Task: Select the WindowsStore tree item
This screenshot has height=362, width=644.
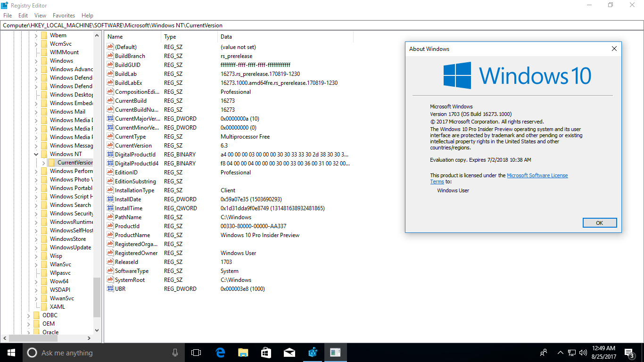Action: pos(68,239)
